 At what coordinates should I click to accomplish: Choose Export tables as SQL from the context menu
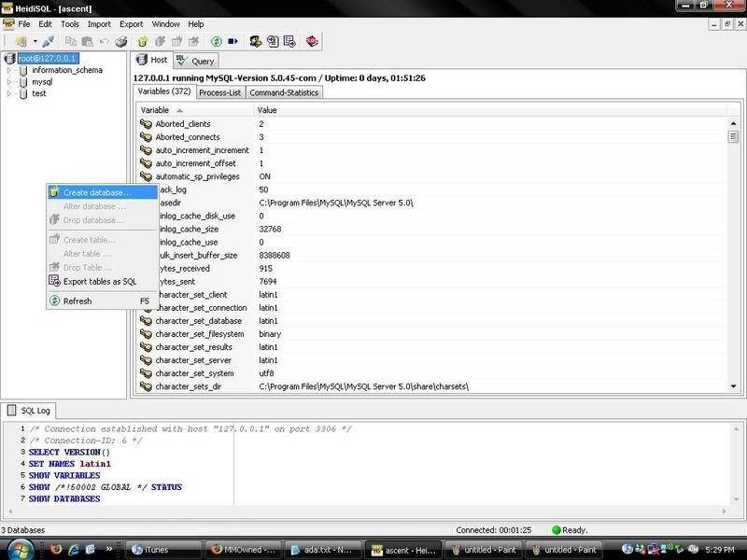(103, 282)
